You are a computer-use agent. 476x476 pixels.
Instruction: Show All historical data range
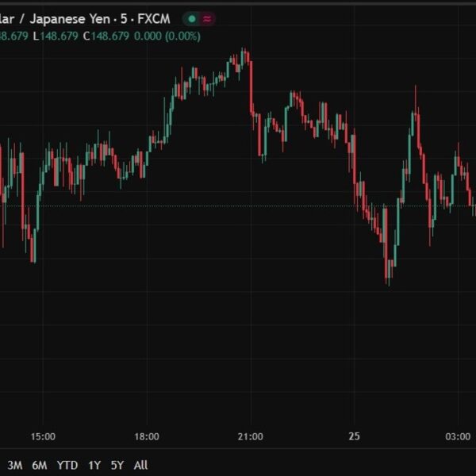(x=140, y=465)
